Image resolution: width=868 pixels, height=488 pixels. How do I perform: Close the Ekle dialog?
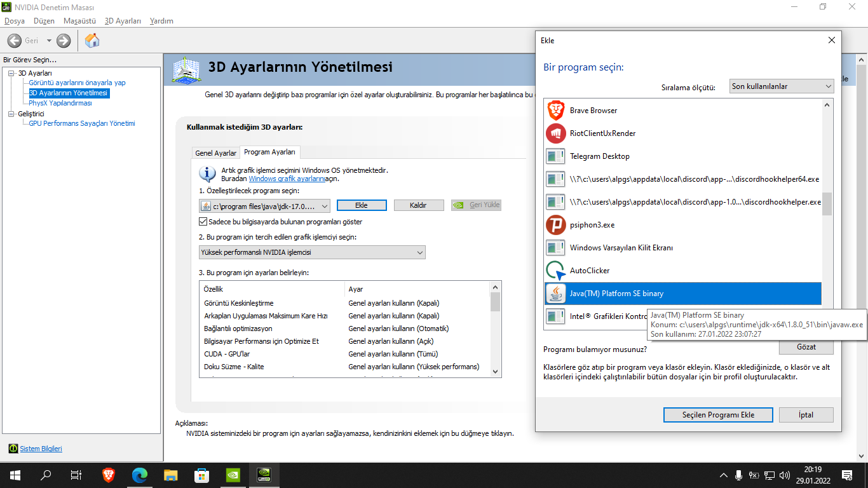832,40
